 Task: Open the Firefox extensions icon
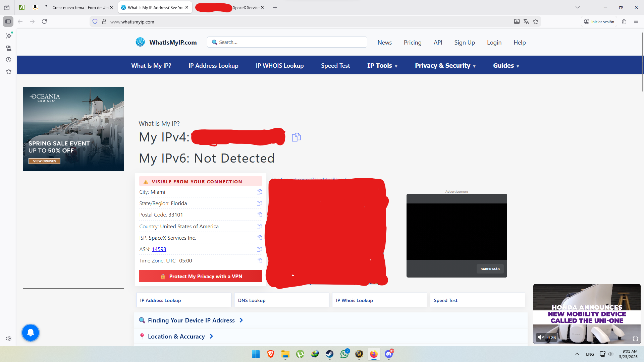pos(624,22)
